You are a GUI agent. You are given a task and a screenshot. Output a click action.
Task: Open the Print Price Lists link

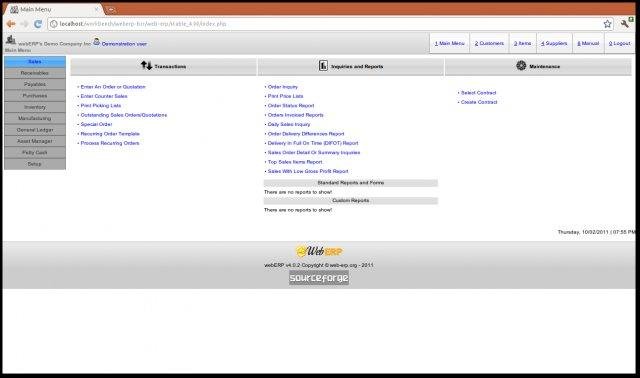pos(286,96)
